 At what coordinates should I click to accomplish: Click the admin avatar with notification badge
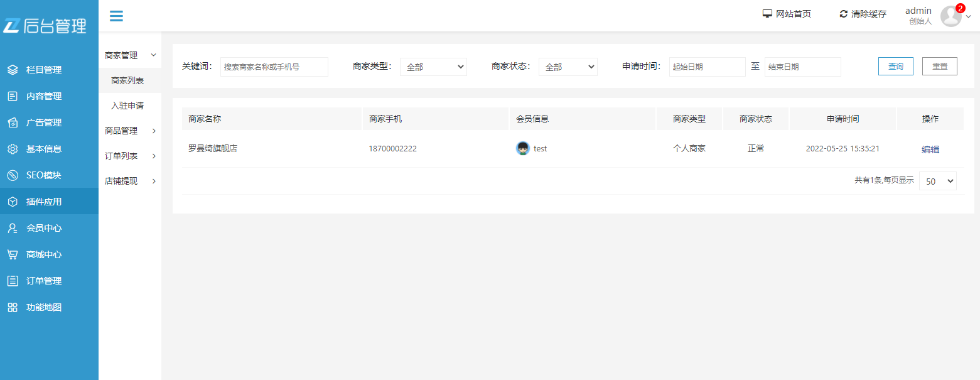click(951, 16)
